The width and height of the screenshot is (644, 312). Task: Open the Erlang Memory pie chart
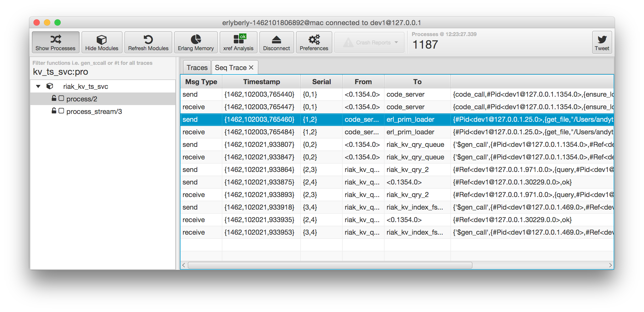(196, 39)
